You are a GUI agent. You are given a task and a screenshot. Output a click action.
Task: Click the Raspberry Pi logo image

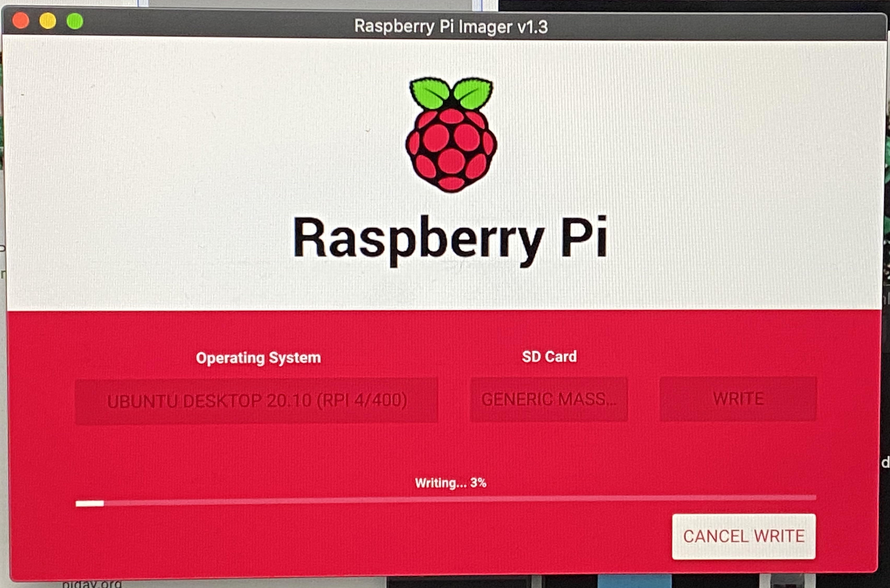pyautogui.click(x=451, y=135)
